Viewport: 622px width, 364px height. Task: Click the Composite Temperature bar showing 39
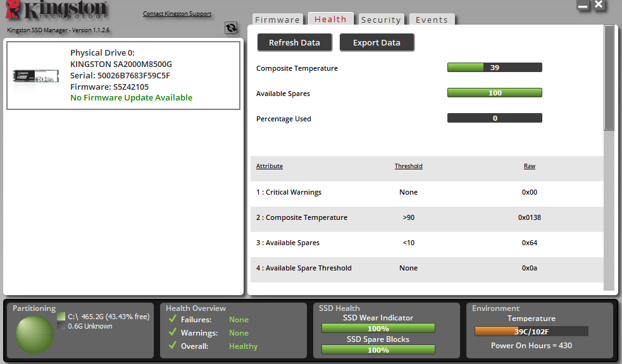(495, 68)
